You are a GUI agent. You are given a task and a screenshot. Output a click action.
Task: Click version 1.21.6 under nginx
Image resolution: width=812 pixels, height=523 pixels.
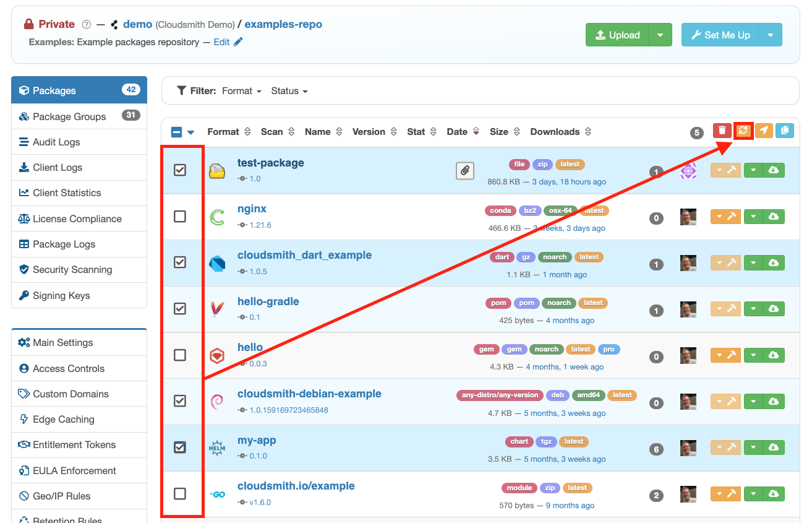point(260,225)
